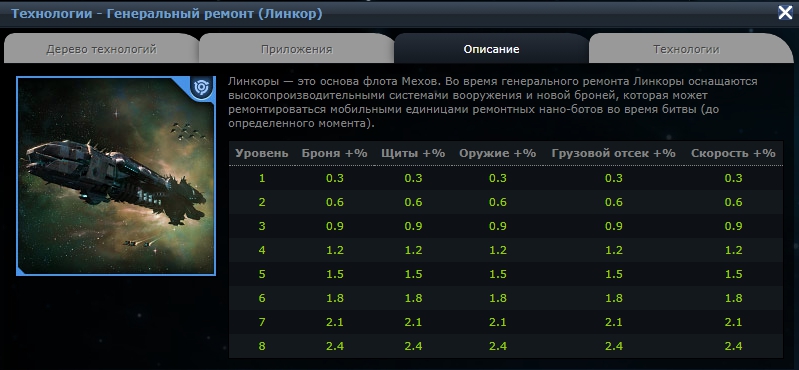Screen dimensions: 799x370
Task: Select the Описание tab
Action: coord(491,49)
